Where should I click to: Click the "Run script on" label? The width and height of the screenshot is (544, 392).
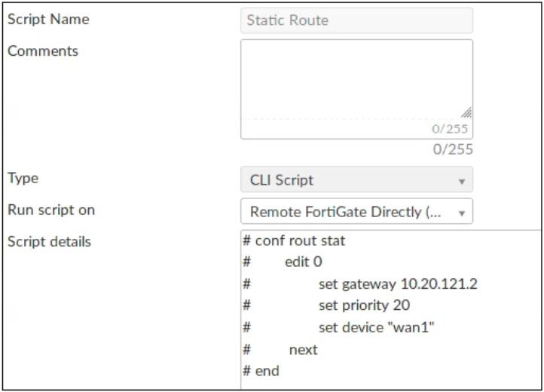(51, 210)
